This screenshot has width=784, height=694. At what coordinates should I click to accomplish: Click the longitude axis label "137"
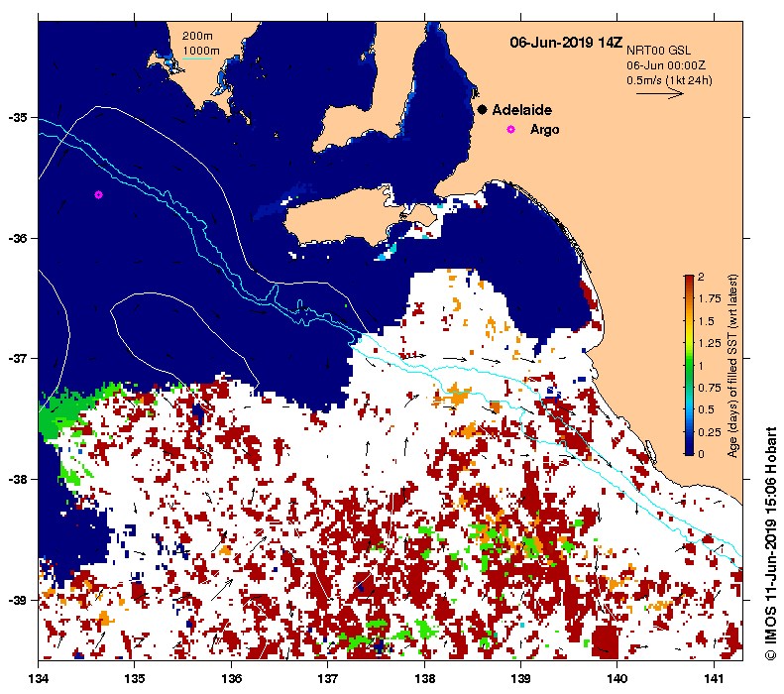(328, 678)
